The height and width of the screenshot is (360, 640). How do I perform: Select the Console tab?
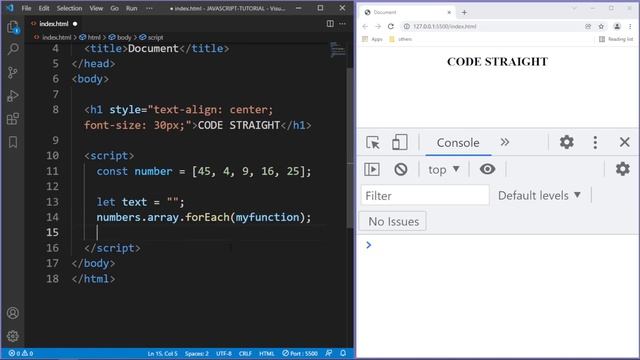click(x=458, y=143)
